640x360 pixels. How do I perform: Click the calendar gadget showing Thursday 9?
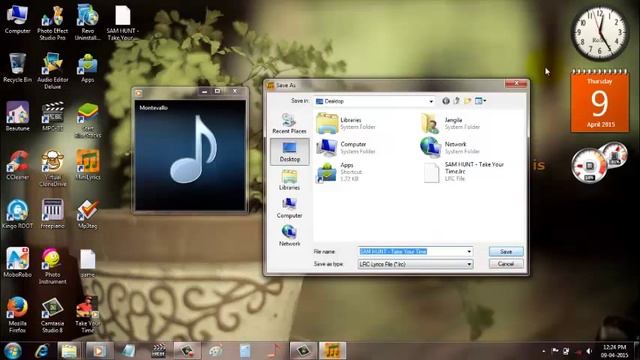(600, 101)
